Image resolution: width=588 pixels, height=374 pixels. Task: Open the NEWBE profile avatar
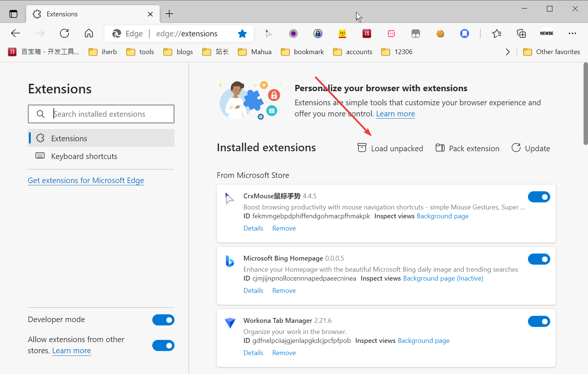[x=547, y=33]
